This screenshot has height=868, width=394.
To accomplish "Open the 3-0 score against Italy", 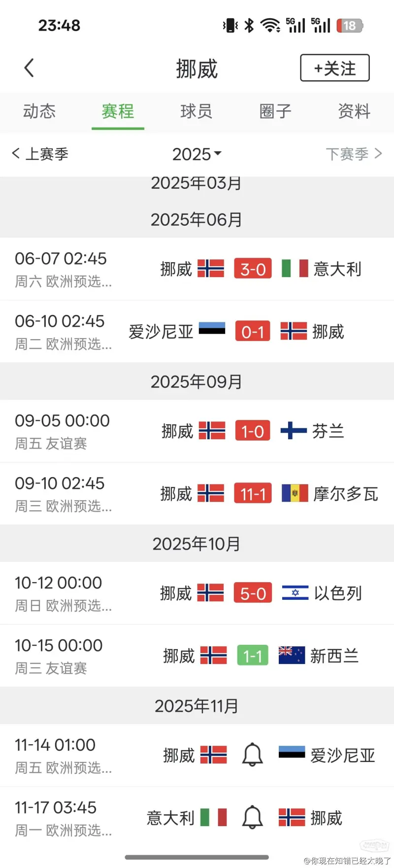I will 253,269.
